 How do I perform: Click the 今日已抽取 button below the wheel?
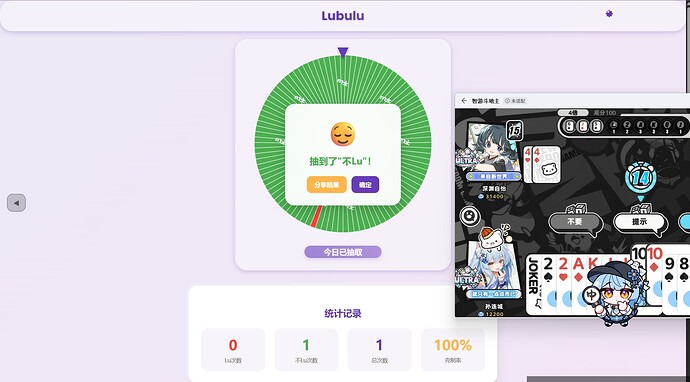tap(343, 252)
